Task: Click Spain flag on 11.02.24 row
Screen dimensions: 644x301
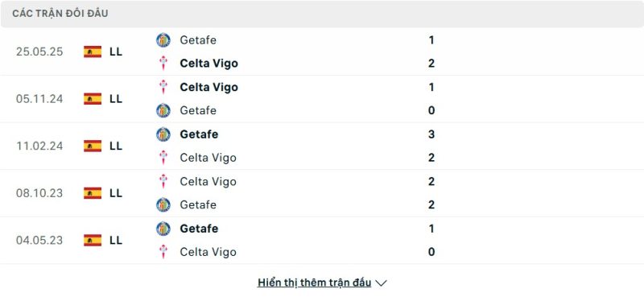Action: pos(93,146)
